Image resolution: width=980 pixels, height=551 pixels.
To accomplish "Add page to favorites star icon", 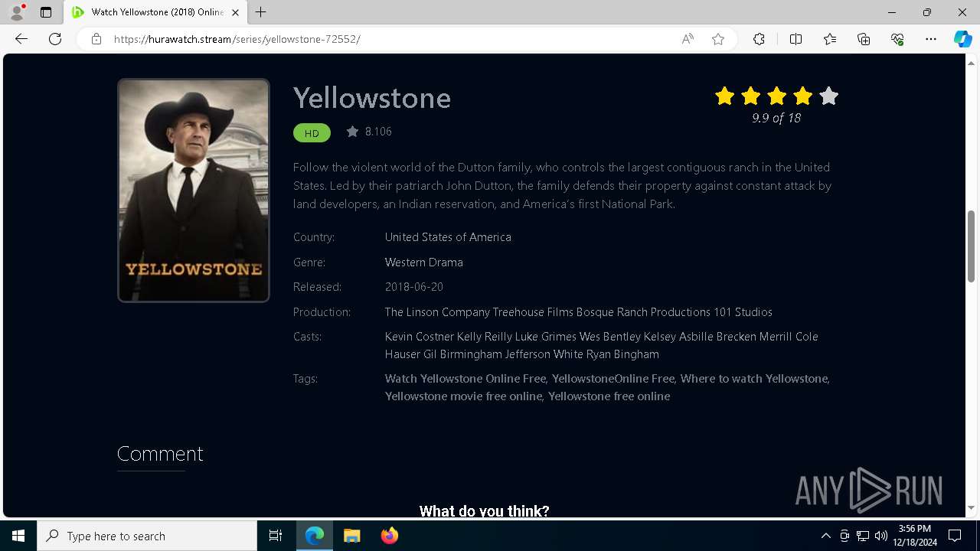I will point(718,39).
